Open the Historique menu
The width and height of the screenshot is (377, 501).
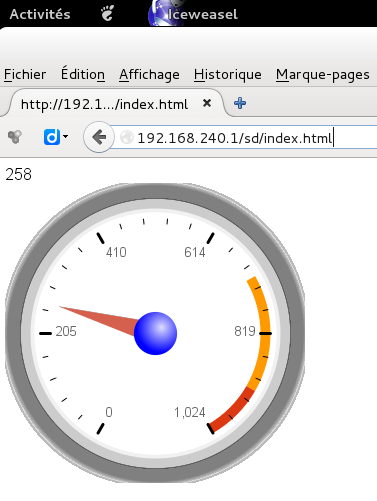coord(228,75)
